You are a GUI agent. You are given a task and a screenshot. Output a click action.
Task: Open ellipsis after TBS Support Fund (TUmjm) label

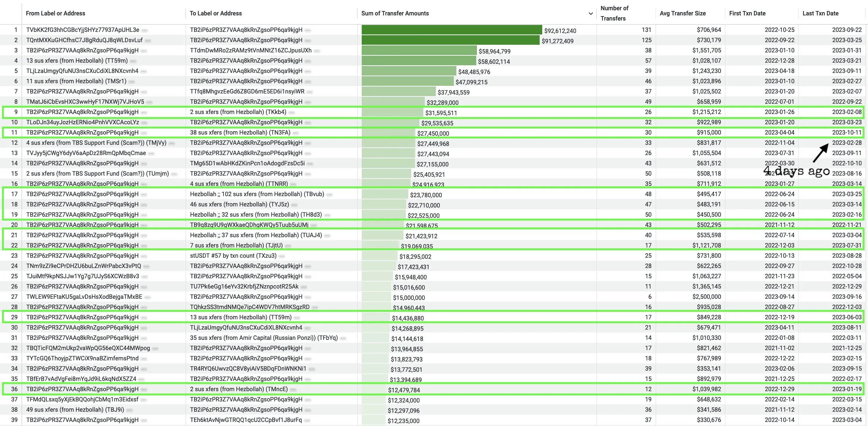tap(174, 174)
